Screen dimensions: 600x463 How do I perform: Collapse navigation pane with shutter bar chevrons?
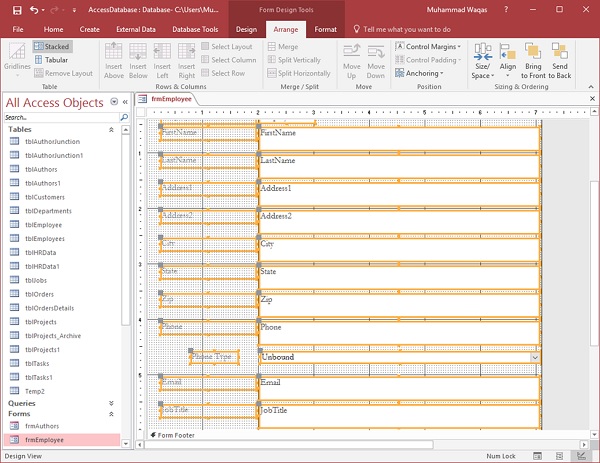coord(125,102)
